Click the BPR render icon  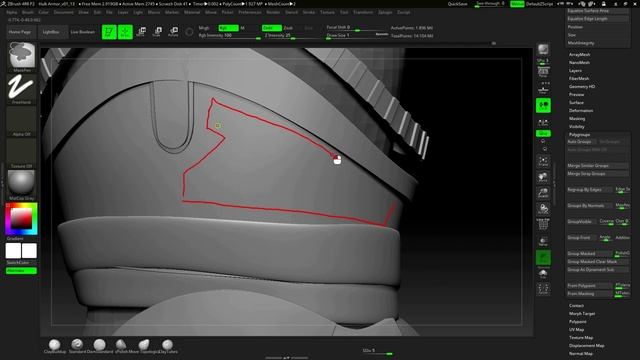pos(543,49)
